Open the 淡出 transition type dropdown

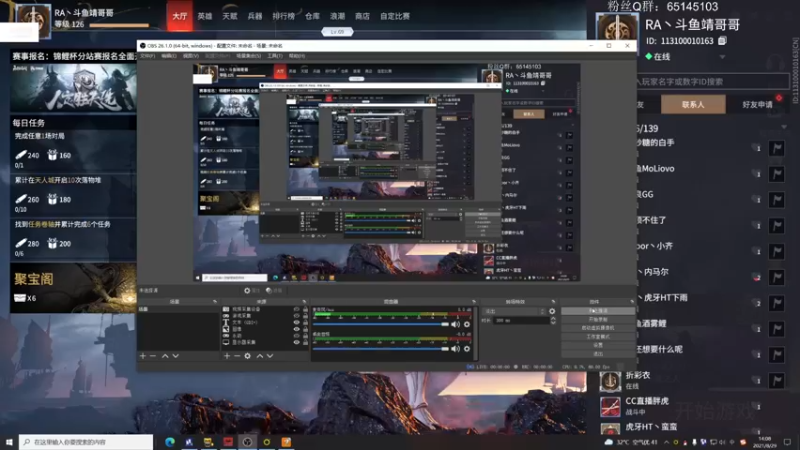coord(515,311)
